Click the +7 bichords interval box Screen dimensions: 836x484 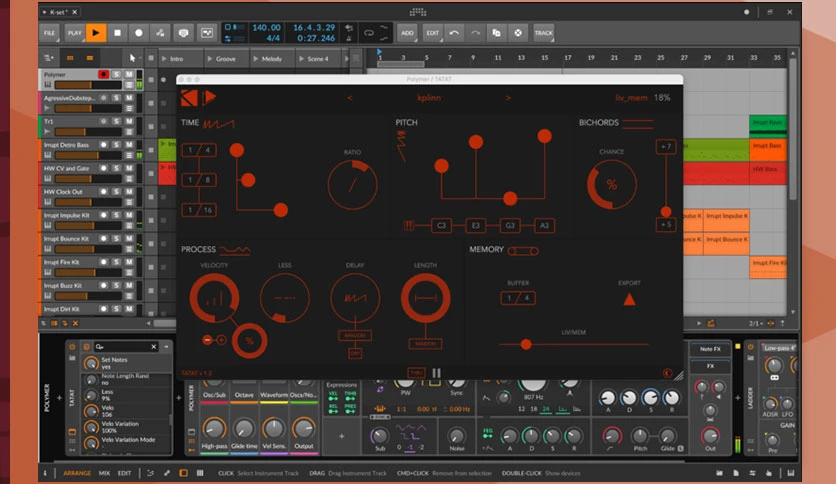[x=666, y=147]
